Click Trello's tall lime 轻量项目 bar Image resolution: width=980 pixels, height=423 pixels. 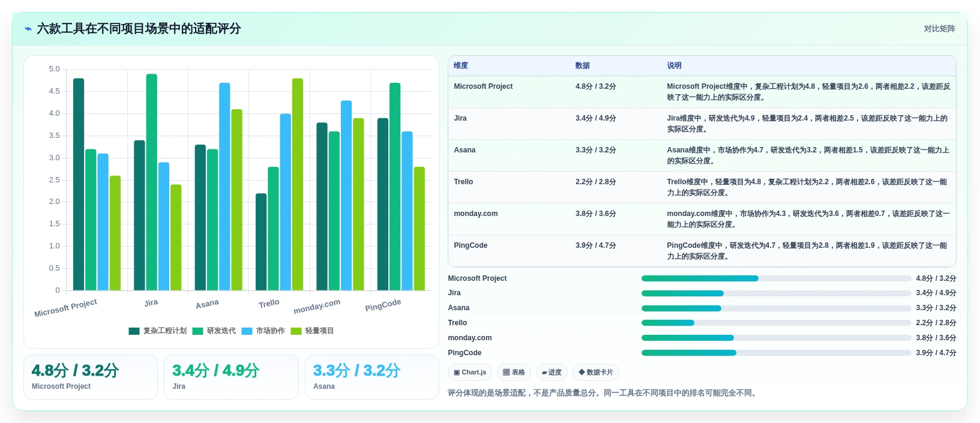tap(298, 184)
